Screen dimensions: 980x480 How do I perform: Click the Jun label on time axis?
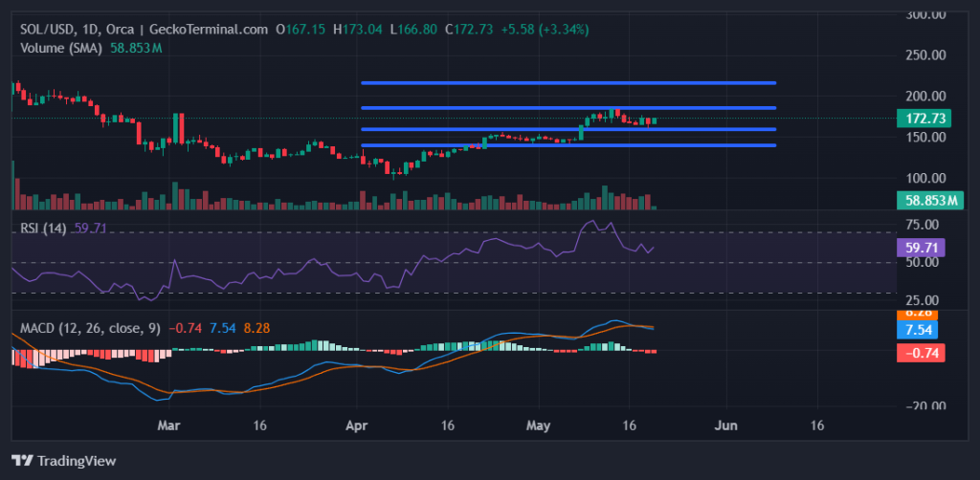[x=726, y=425]
